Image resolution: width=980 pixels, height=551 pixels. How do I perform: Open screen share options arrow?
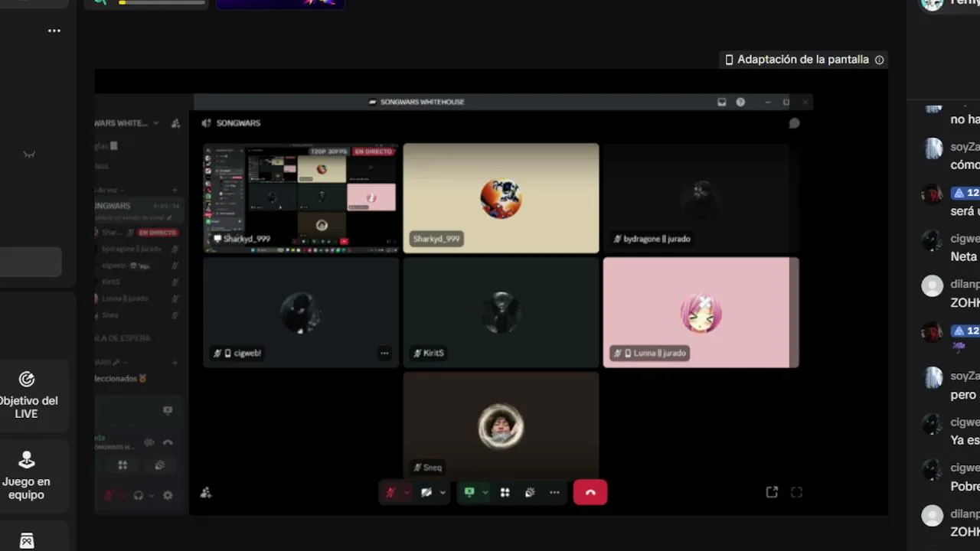coord(485,493)
